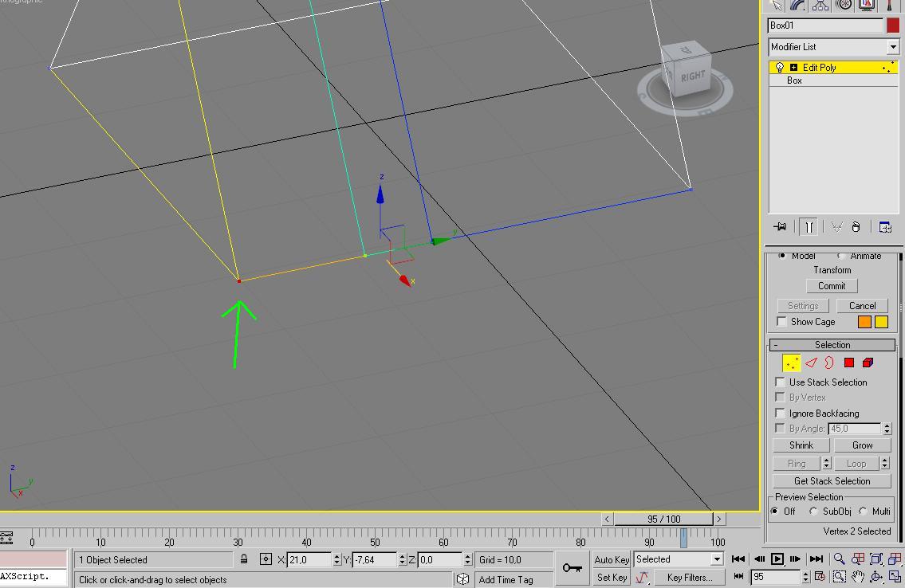
Task: Open Mini Curve Editor icon by timeline
Action: tap(6, 537)
